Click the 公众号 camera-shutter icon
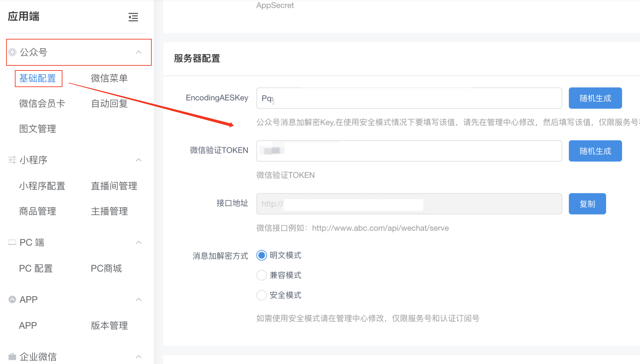This screenshot has width=640, height=364. [12, 52]
